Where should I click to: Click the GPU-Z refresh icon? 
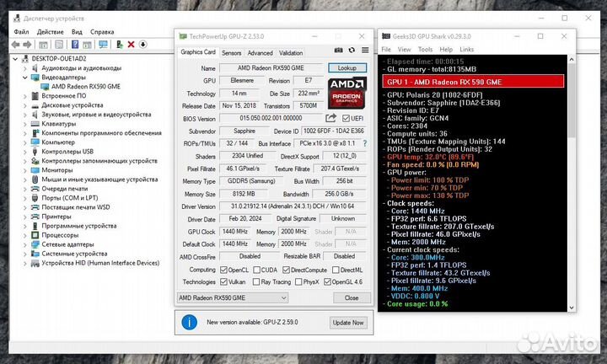tap(352, 51)
